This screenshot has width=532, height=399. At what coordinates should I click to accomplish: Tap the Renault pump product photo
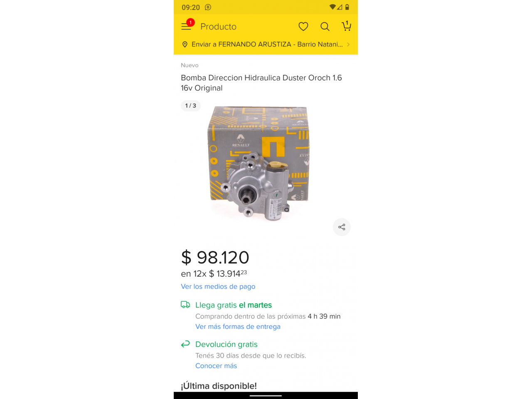coord(259,163)
